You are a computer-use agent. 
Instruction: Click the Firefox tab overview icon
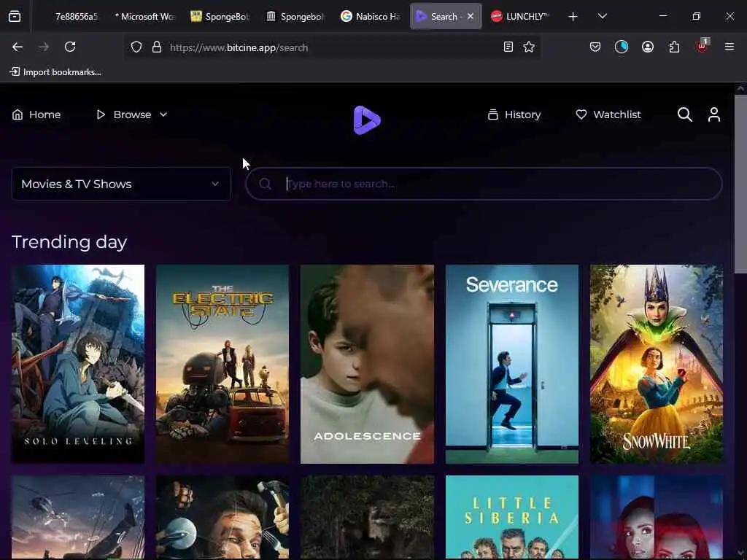coord(15,16)
